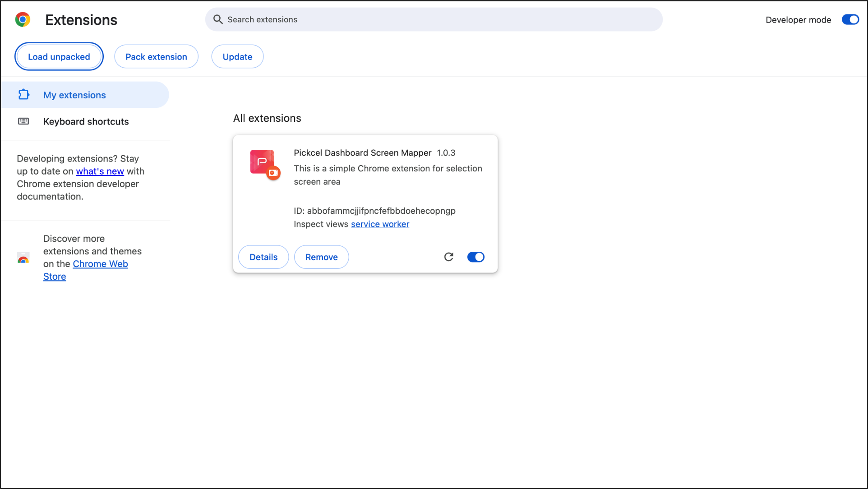Viewport: 868px width, 489px height.
Task: Click the Chrome logo icon
Action: tap(23, 20)
